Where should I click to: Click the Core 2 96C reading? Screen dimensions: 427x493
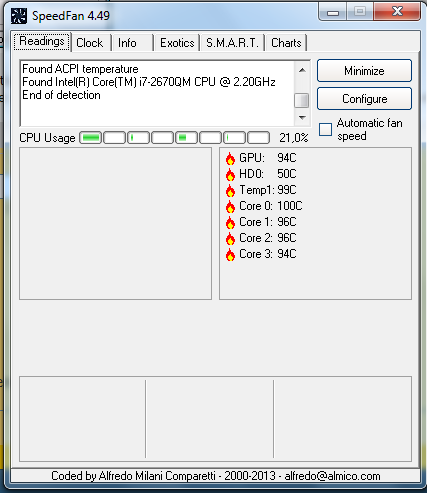(268, 238)
